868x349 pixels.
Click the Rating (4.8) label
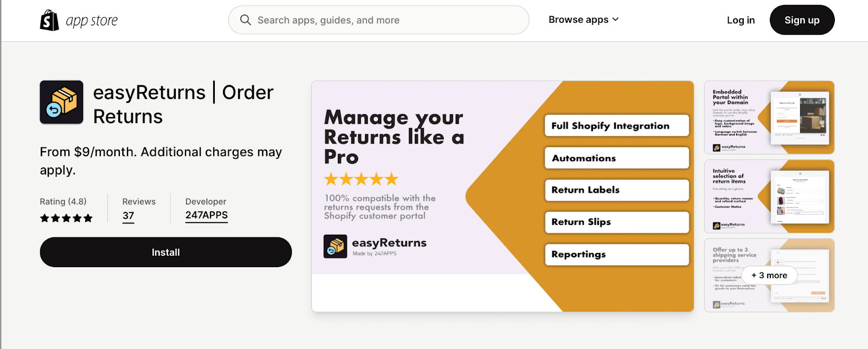[x=63, y=202]
